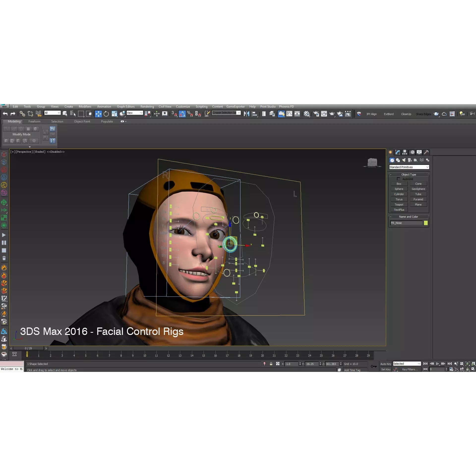
Task: Open the Rendered Frame Window
Action: 324,114
